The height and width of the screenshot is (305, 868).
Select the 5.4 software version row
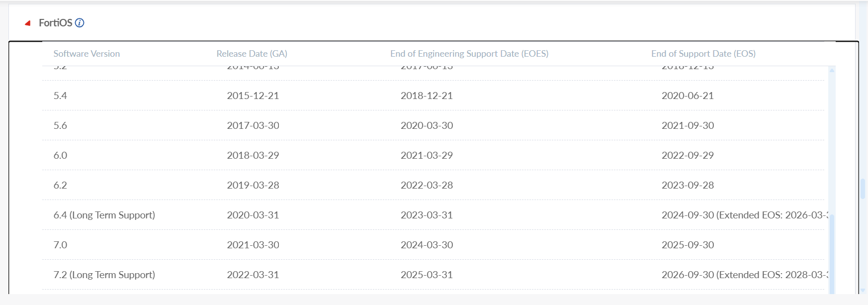click(60, 96)
